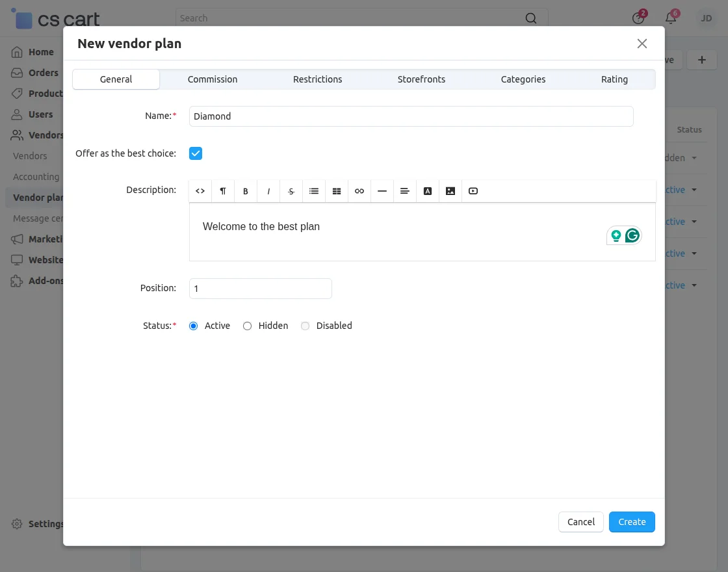Open the insert video tool
The height and width of the screenshot is (572, 728).
473,190
